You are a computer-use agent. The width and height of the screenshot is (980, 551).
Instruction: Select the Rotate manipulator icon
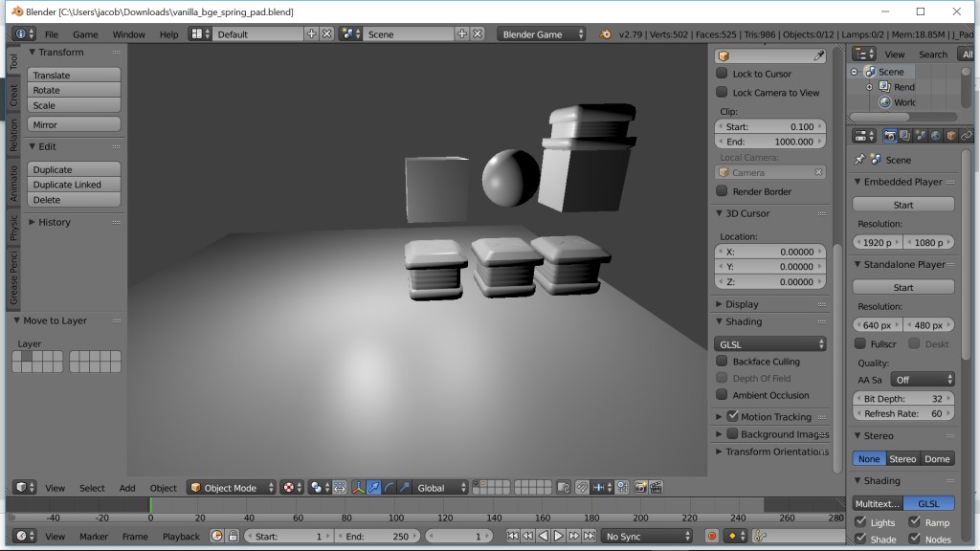click(389, 488)
